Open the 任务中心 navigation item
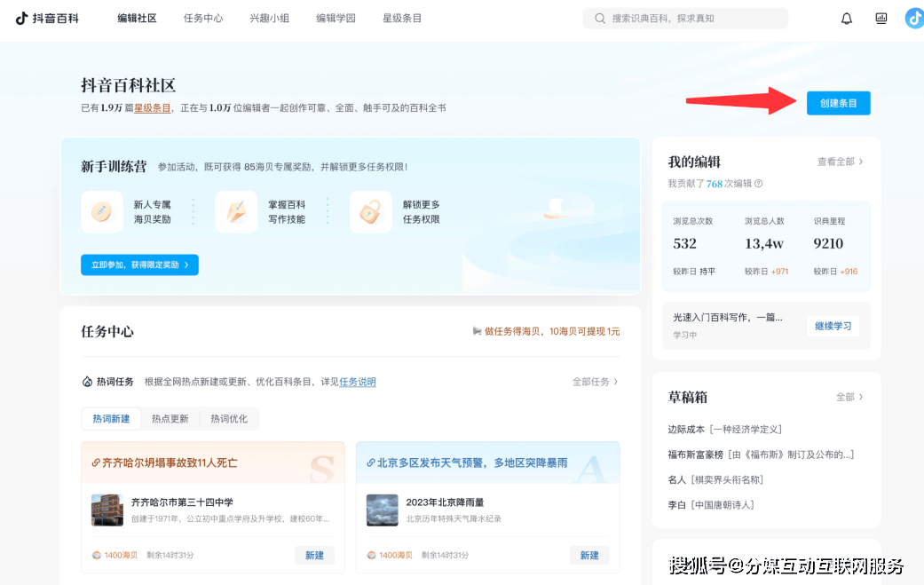The image size is (924, 585). 203,19
